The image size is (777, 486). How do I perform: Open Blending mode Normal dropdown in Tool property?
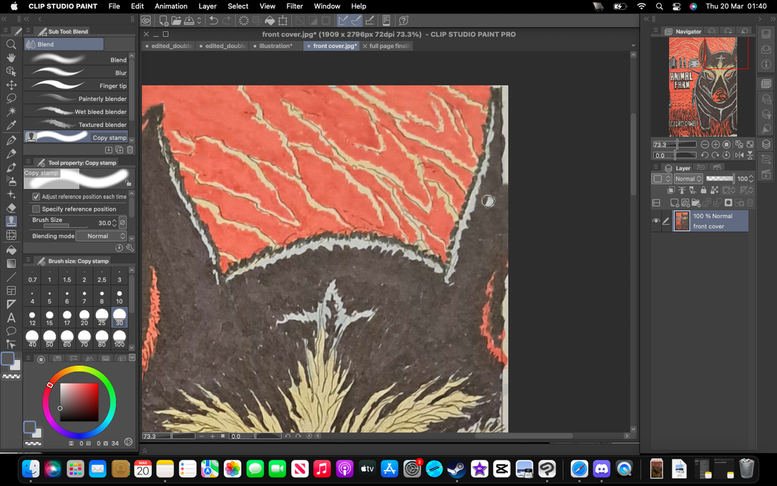coord(102,236)
